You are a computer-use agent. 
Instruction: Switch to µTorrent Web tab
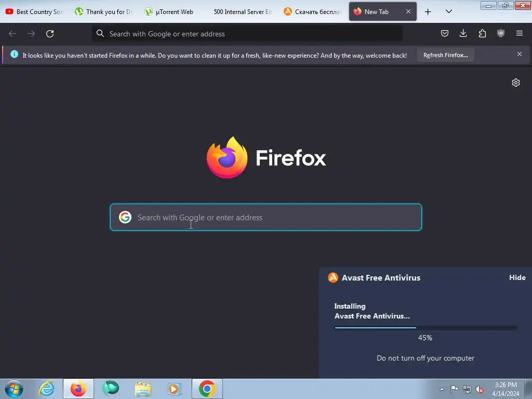[173, 12]
